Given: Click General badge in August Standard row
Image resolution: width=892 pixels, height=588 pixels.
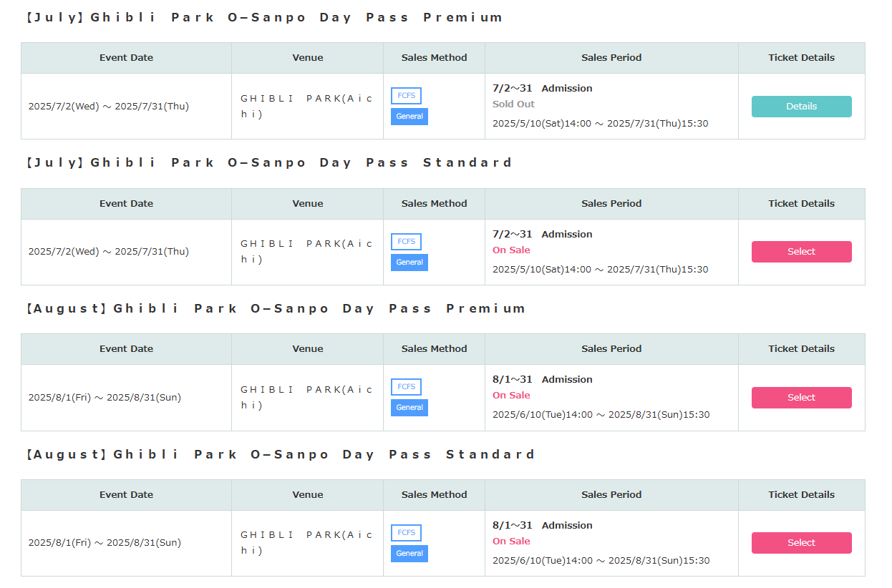Looking at the screenshot, I should pos(409,554).
